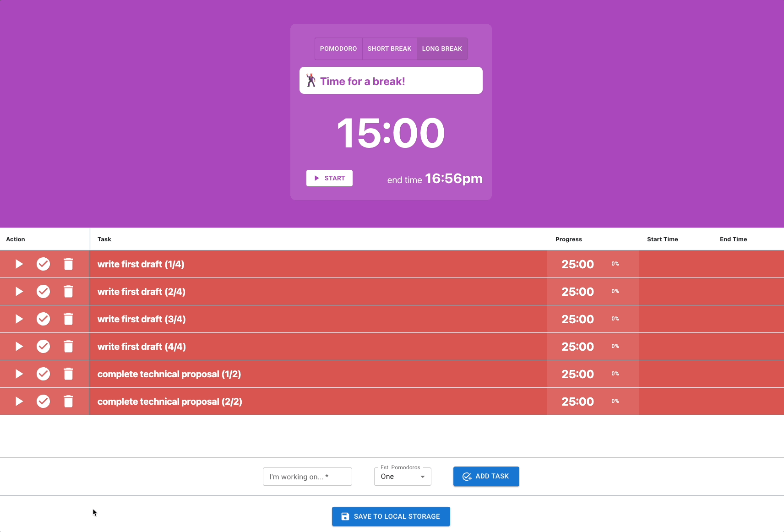Image resolution: width=784 pixels, height=532 pixels.
Task: Mark 'write first draft (1/4)' as complete
Action: (44, 264)
